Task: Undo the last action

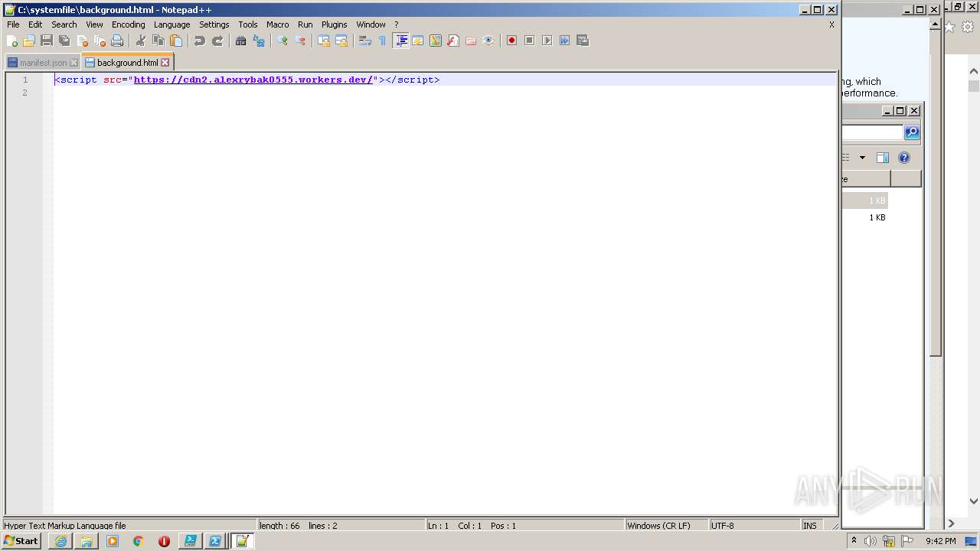Action: [200, 41]
